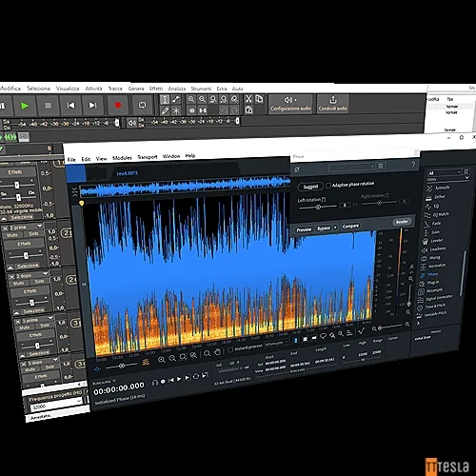Enable Adaptive phase rotation checkbox
Image resolution: width=476 pixels, height=476 pixels.
(x=328, y=186)
